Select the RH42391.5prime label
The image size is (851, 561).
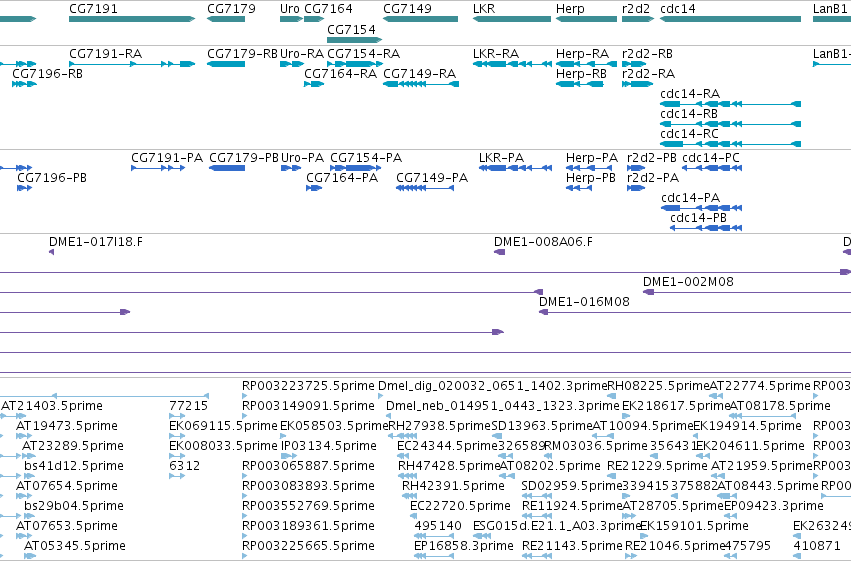[453, 486]
